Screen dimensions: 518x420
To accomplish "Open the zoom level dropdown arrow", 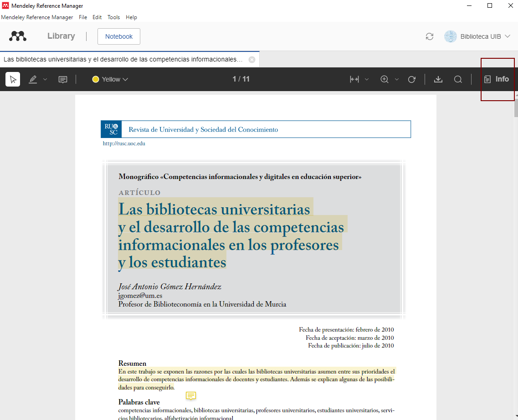I will 397,79.
